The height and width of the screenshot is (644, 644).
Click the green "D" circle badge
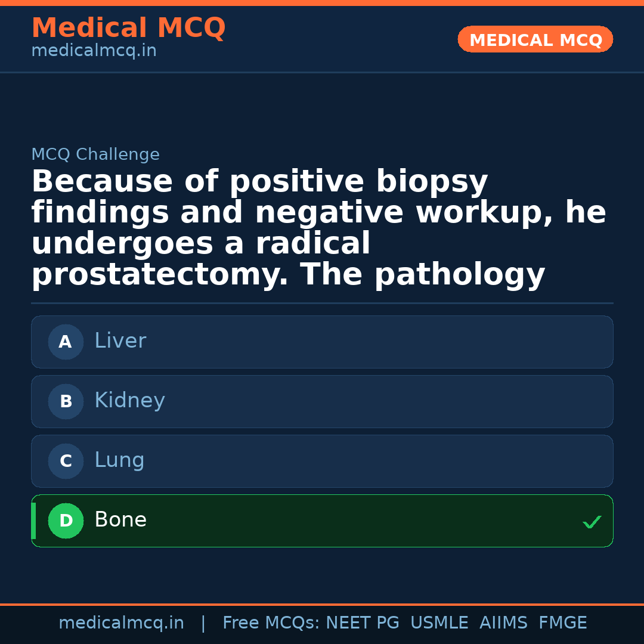coord(66,521)
